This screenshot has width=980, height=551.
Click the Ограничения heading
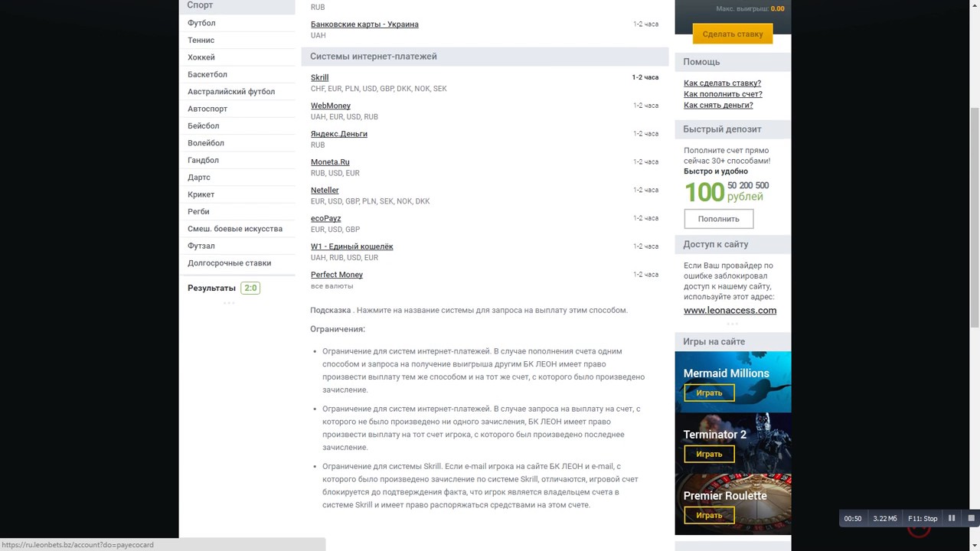tap(338, 329)
